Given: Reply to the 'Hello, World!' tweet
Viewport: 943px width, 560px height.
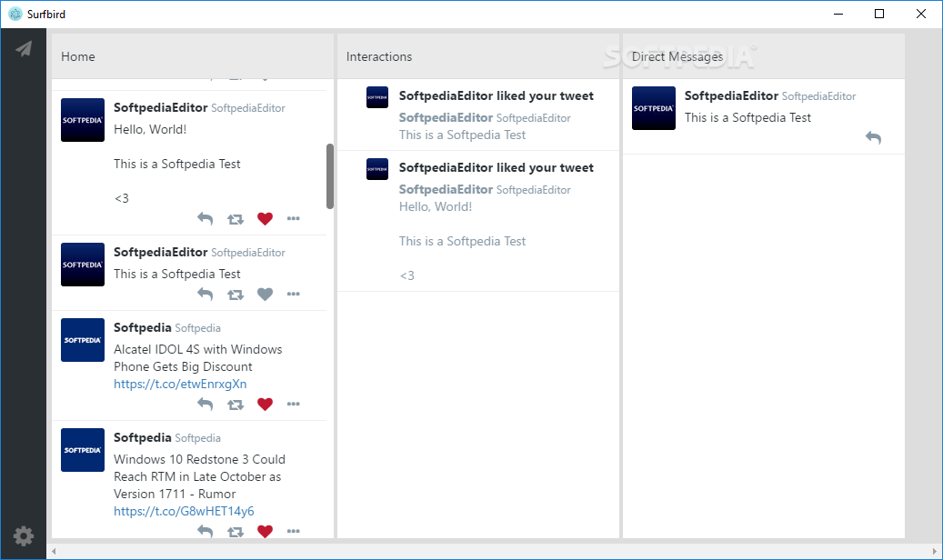Looking at the screenshot, I should coord(206,219).
